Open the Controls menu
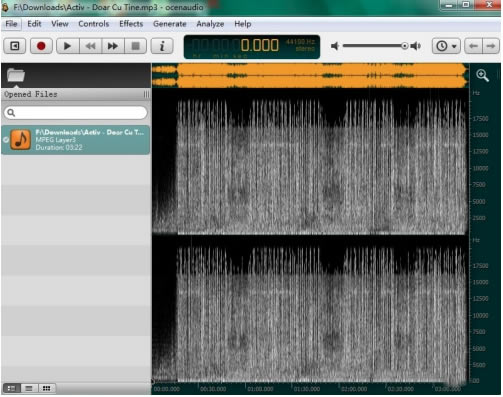 [93, 24]
